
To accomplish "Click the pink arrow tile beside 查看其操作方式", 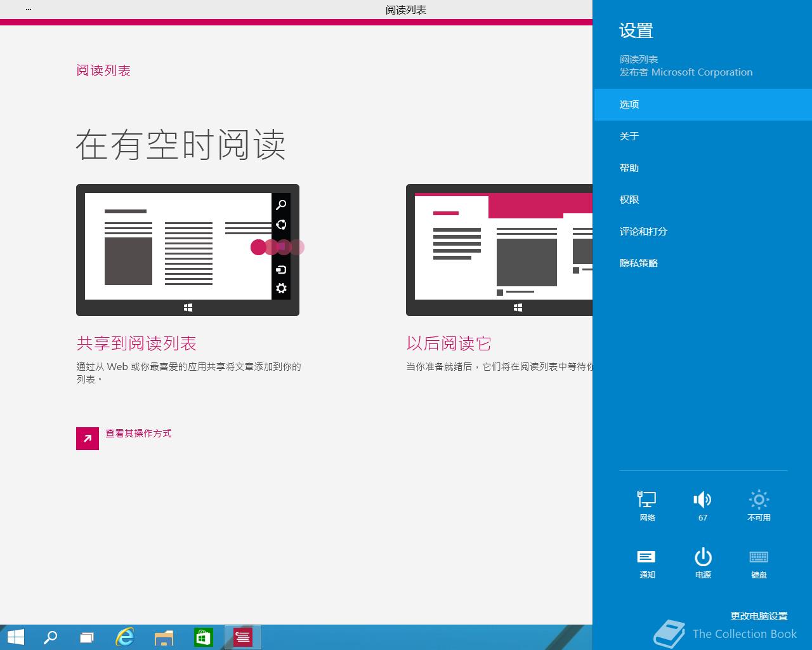I will click(x=88, y=439).
